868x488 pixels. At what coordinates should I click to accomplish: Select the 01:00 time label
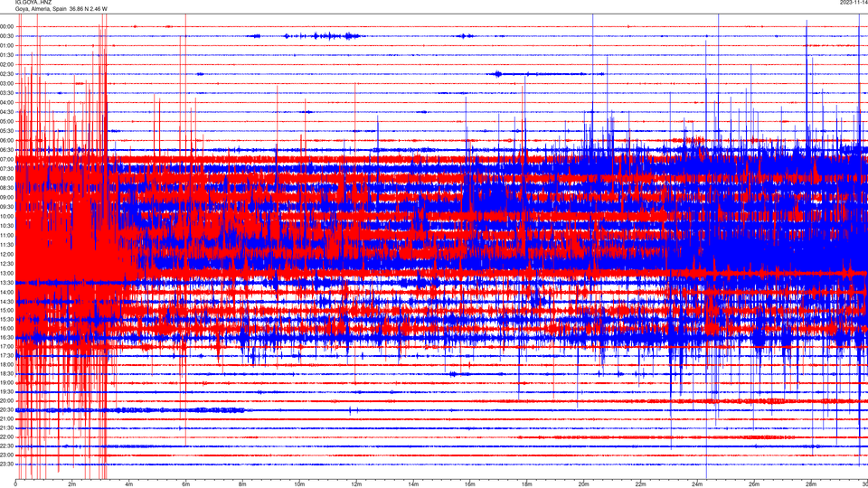pyautogui.click(x=6, y=45)
